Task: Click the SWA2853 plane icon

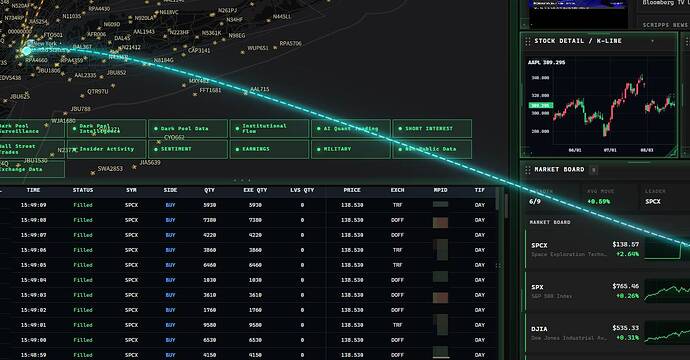Action: pos(92,173)
